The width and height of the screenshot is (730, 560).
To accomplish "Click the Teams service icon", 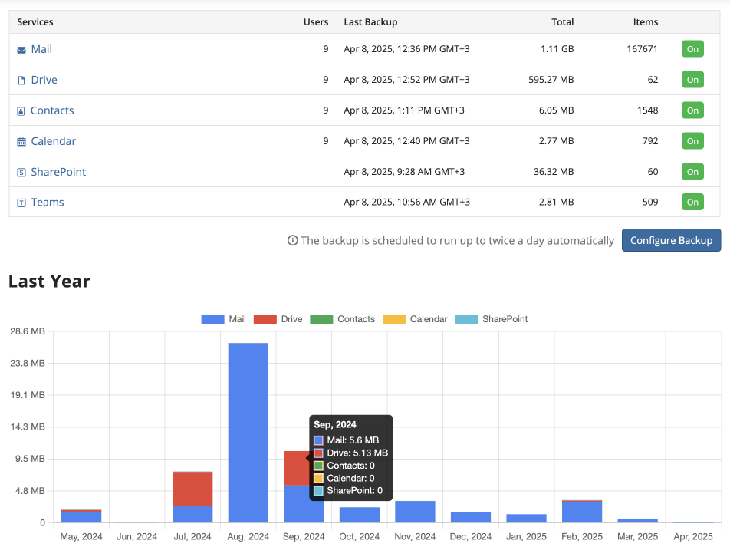I will click(21, 202).
